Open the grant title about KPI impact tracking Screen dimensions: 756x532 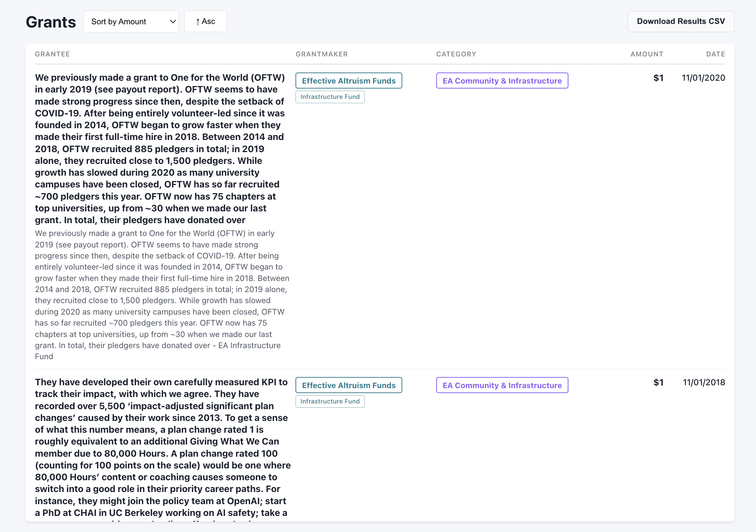coord(161,447)
